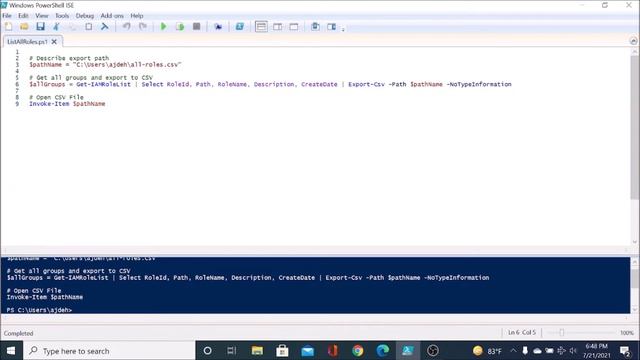Launch Google Chrome from the taskbar

tap(358, 351)
